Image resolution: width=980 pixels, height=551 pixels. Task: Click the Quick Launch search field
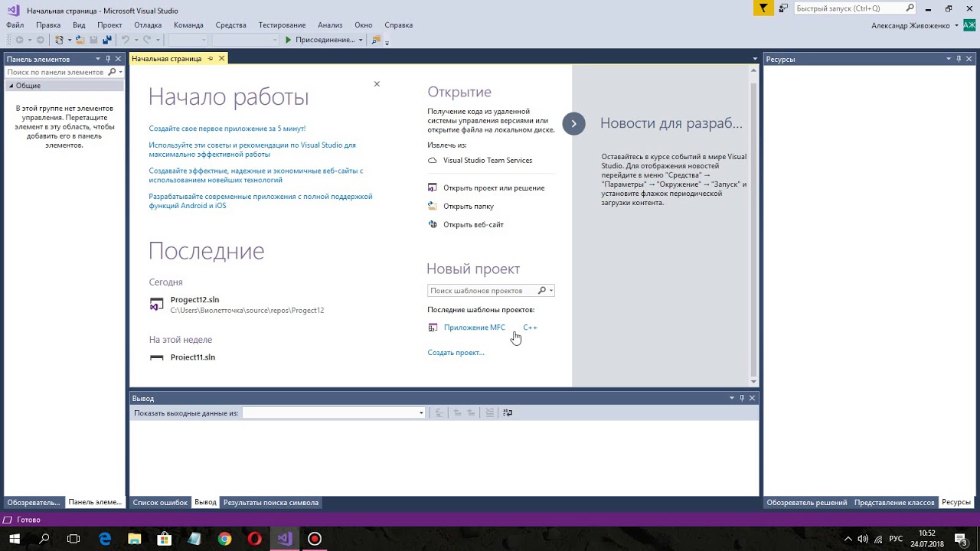click(x=849, y=8)
